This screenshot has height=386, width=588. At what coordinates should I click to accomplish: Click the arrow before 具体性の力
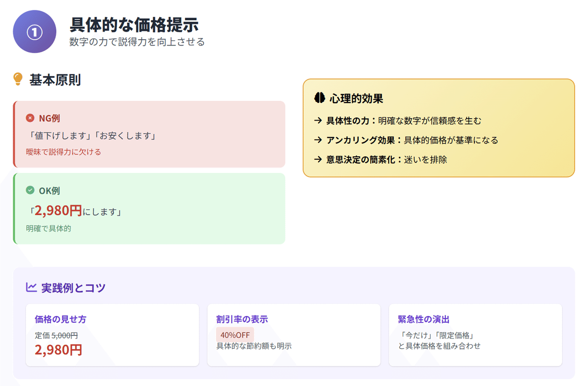[318, 121]
